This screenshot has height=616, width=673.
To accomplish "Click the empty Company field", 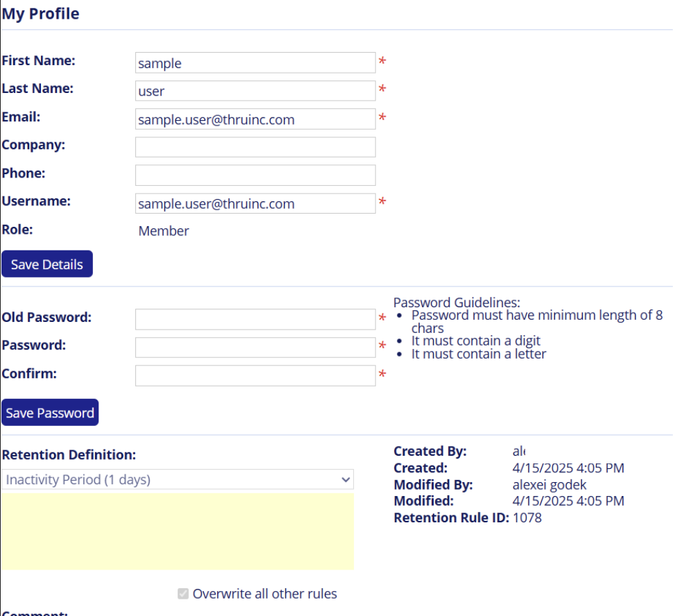I will point(255,147).
